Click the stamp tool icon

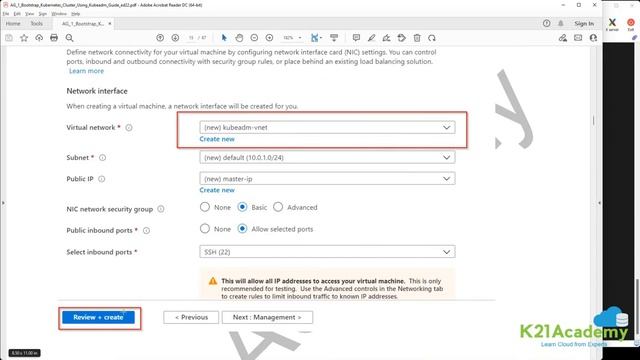(402, 38)
